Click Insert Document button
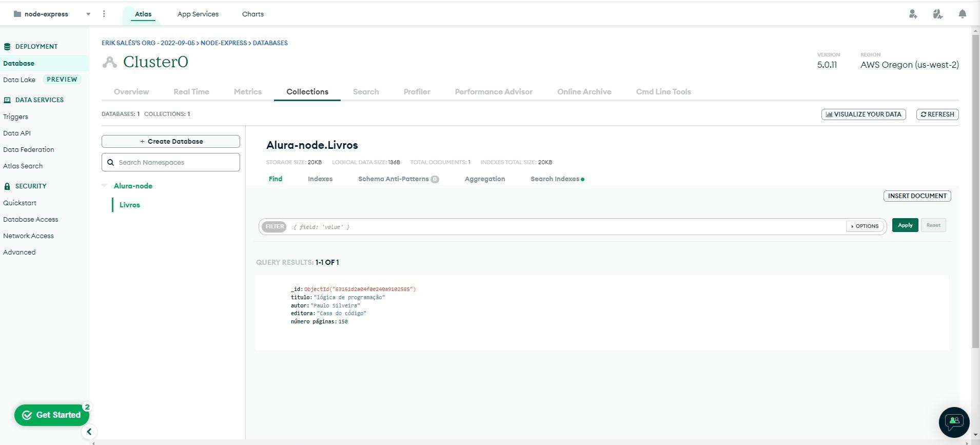 (917, 196)
